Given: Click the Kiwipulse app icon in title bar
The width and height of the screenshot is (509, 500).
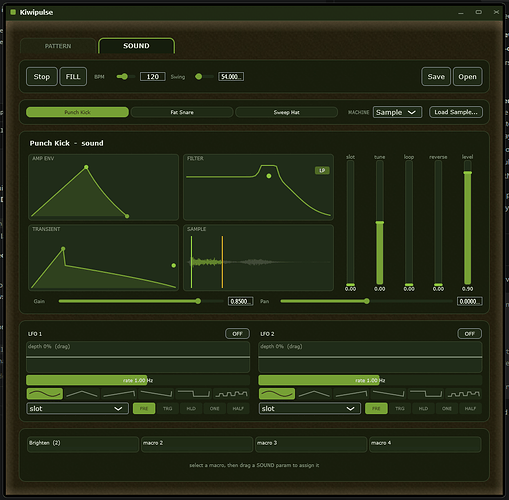Looking at the screenshot, I should pyautogui.click(x=13, y=12).
